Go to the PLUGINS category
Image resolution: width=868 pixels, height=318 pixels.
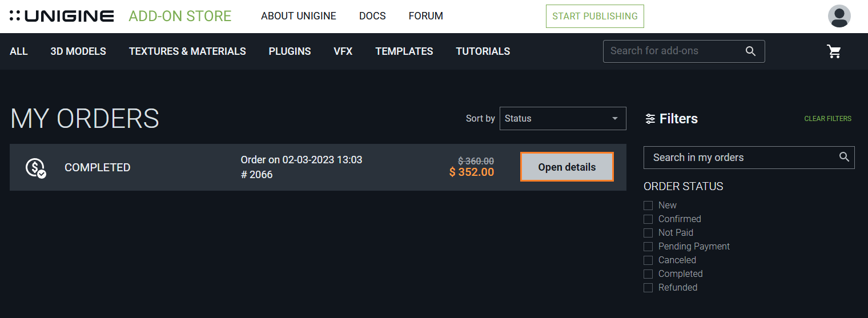(290, 51)
